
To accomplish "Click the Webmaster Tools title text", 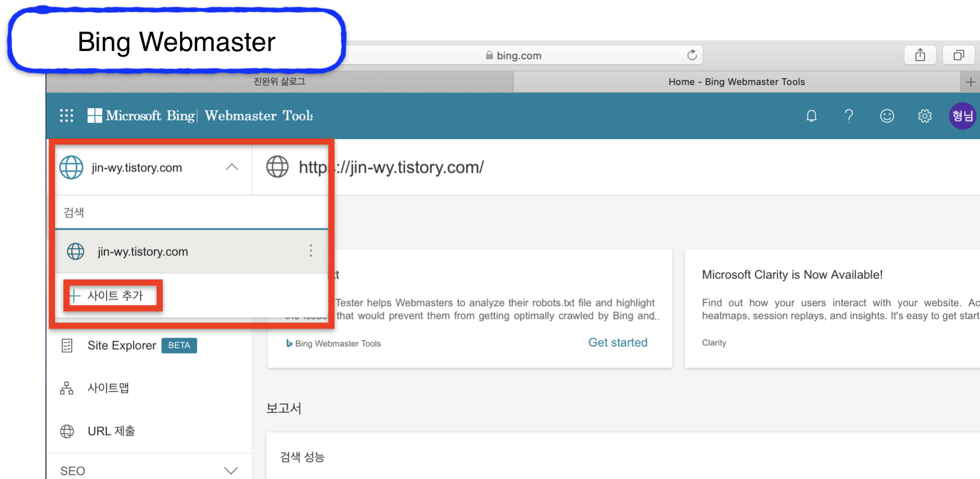I will 259,116.
